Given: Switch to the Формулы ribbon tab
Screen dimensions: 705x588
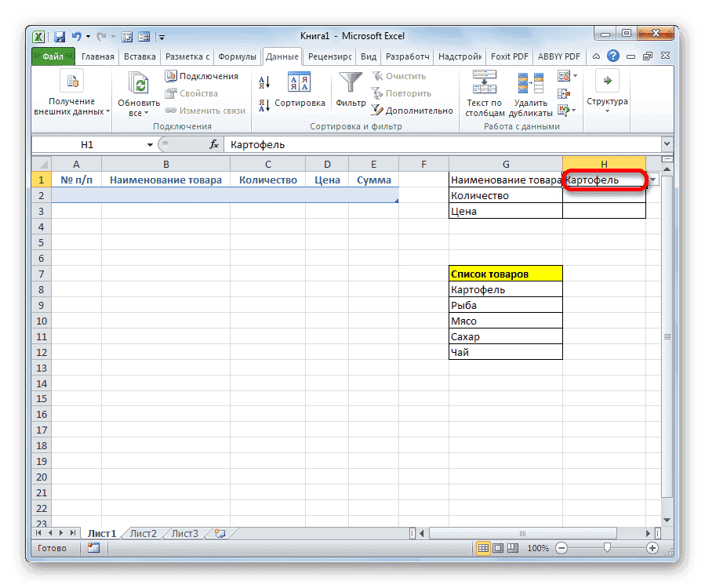Looking at the screenshot, I should coord(237,56).
